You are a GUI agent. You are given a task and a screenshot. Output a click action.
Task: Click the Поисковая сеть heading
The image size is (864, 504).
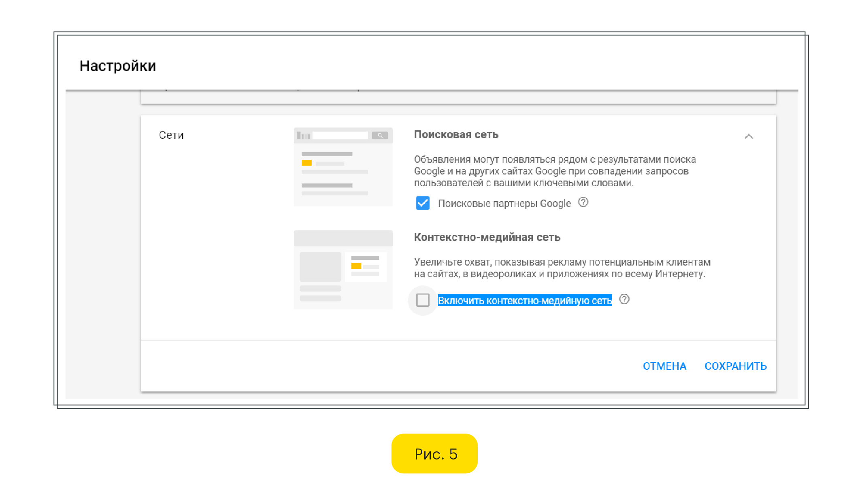coord(456,134)
